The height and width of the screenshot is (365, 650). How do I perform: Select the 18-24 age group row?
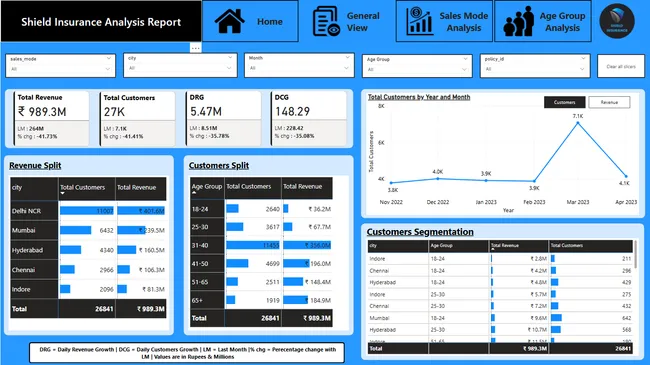[261, 209]
